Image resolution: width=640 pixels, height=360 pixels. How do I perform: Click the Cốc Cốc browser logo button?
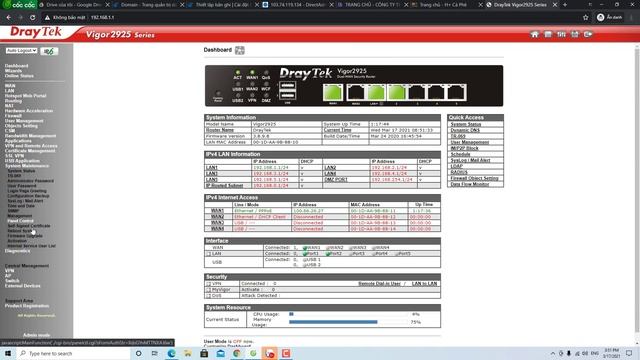[19, 4]
